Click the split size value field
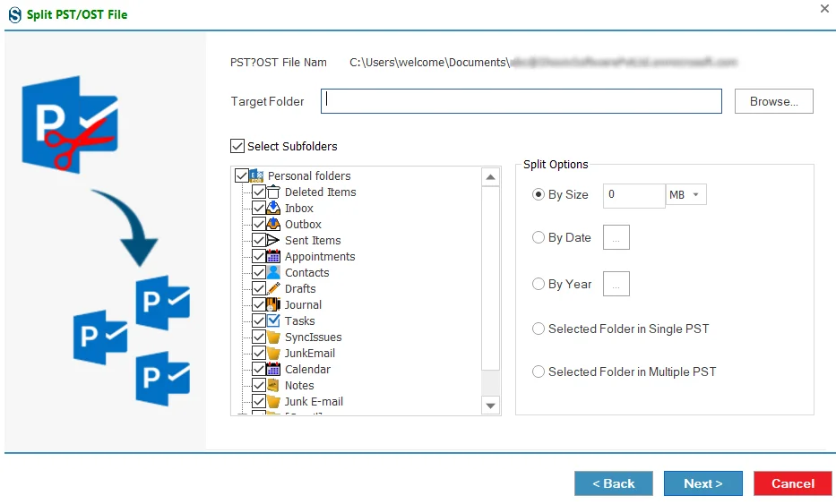Image resolution: width=836 pixels, height=504 pixels. 633,195
